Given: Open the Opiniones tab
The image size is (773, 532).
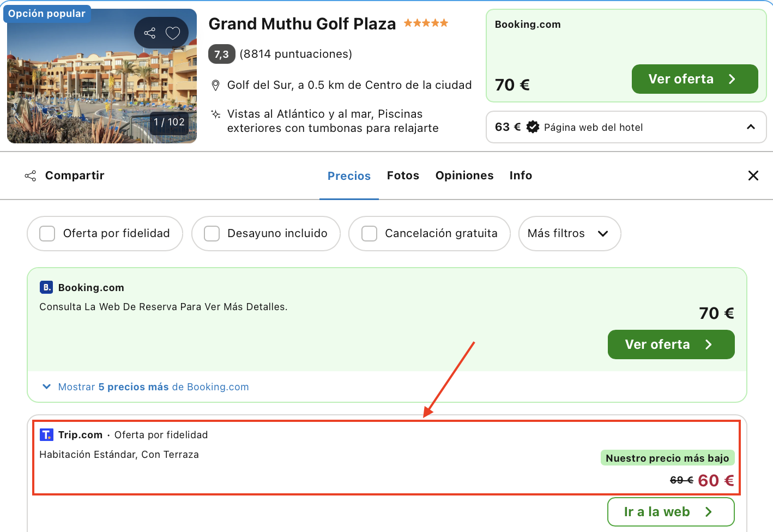Looking at the screenshot, I should point(464,176).
